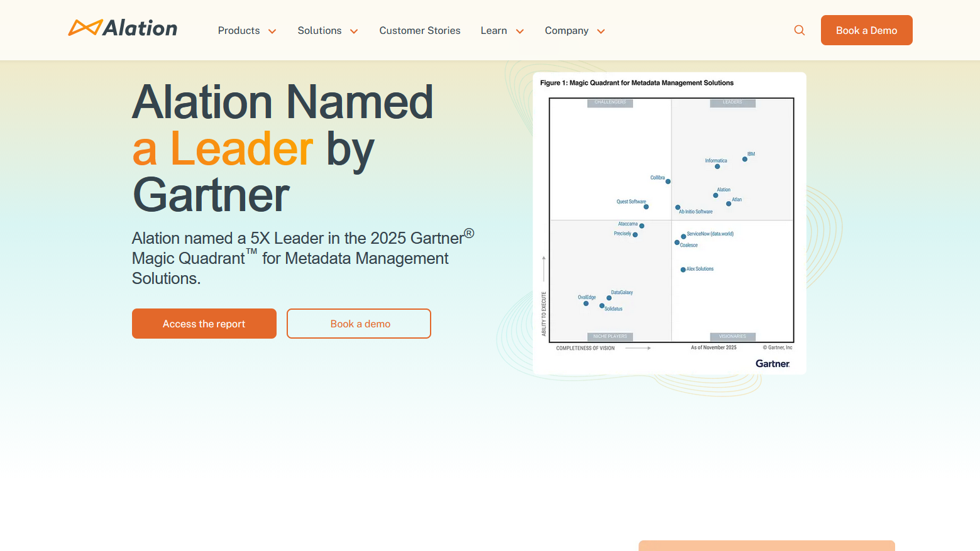The height and width of the screenshot is (551, 980).
Task: Select the a Leader orange headline text
Action: (221, 149)
